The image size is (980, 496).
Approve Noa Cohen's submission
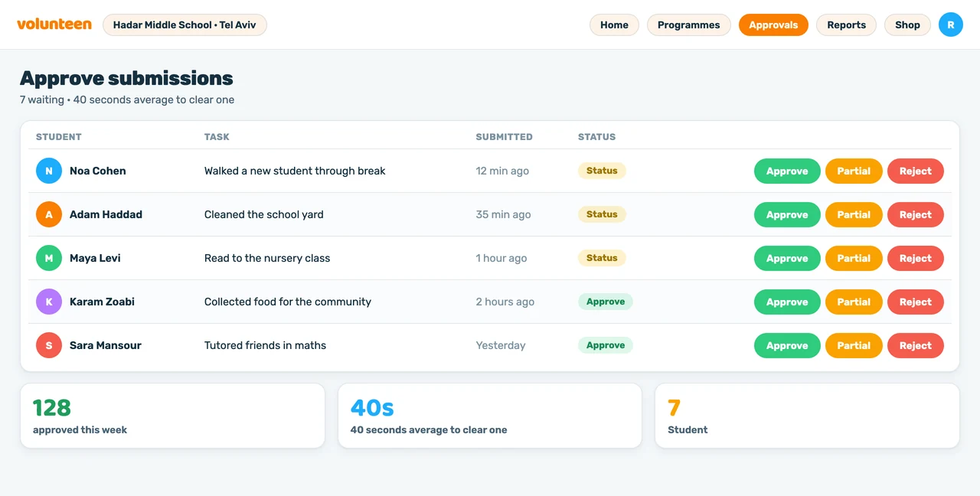click(x=787, y=171)
